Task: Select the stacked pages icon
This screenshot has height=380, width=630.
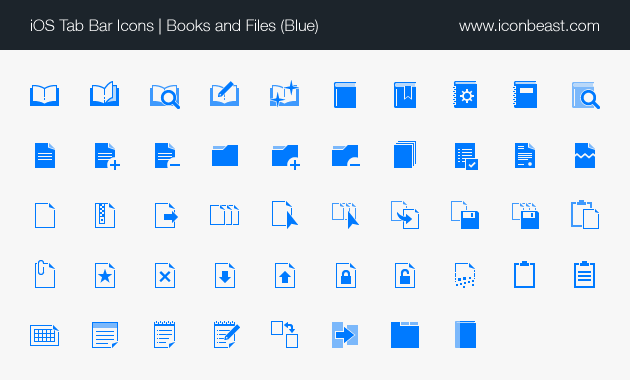Action: pyautogui.click(x=405, y=154)
